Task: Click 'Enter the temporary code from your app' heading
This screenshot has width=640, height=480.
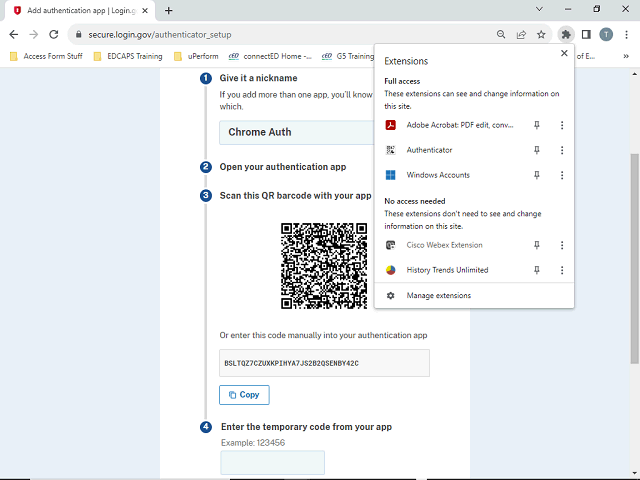Action: (307, 427)
